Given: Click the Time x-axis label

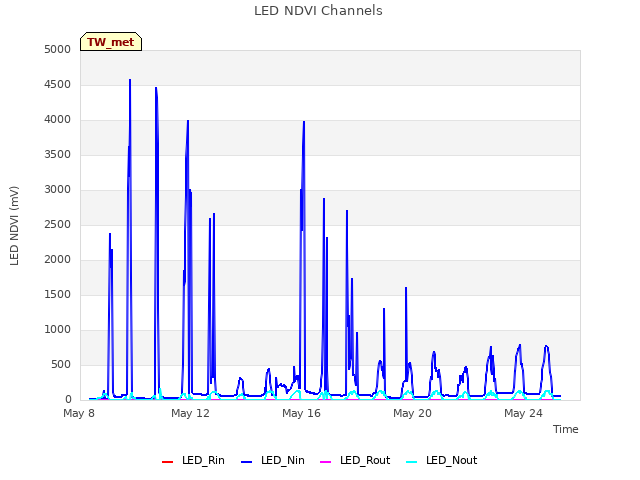Looking at the screenshot, I should (x=565, y=429).
